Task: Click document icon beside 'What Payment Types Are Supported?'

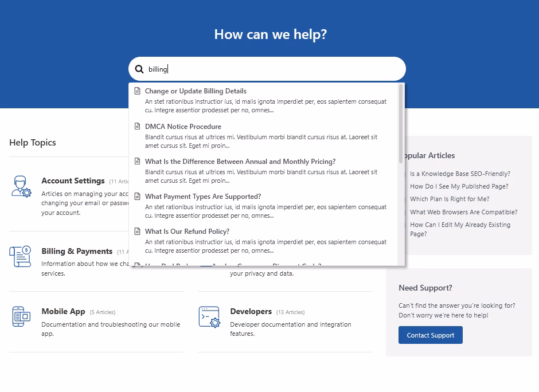Action: tap(137, 196)
